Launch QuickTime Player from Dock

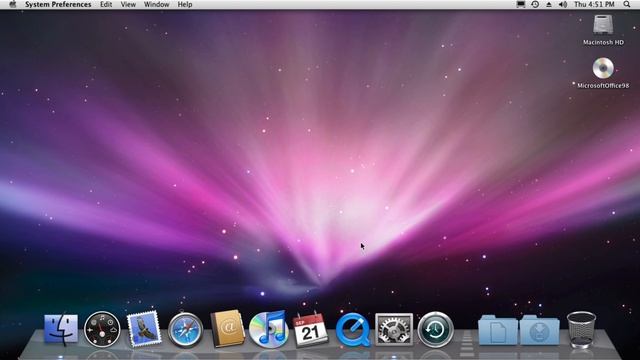[353, 330]
